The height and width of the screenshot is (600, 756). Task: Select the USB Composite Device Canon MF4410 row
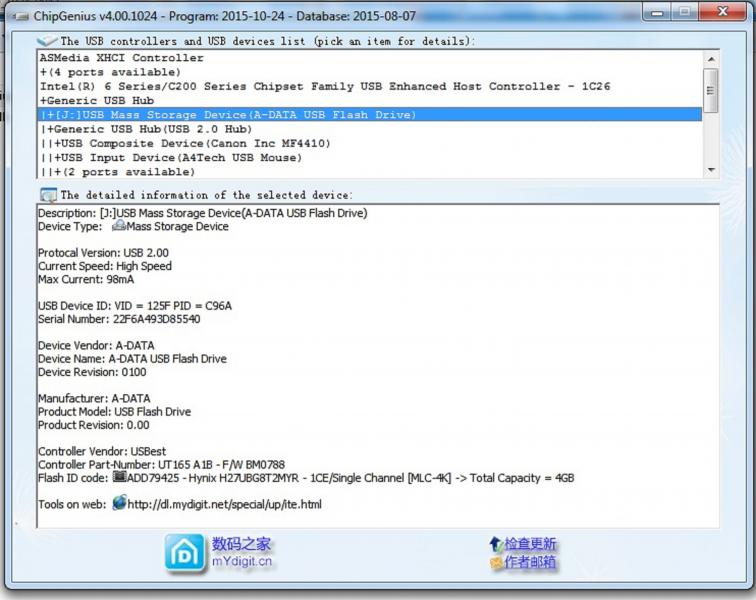pyautogui.click(x=369, y=143)
